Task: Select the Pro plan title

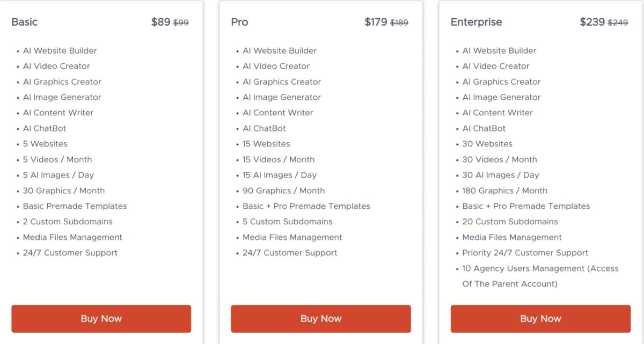Action: pyautogui.click(x=239, y=22)
